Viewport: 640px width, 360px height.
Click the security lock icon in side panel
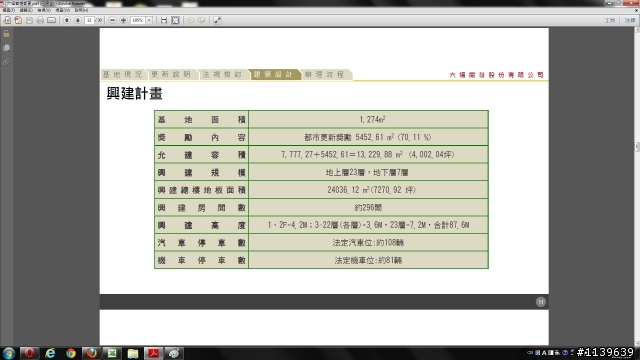click(x=6, y=34)
